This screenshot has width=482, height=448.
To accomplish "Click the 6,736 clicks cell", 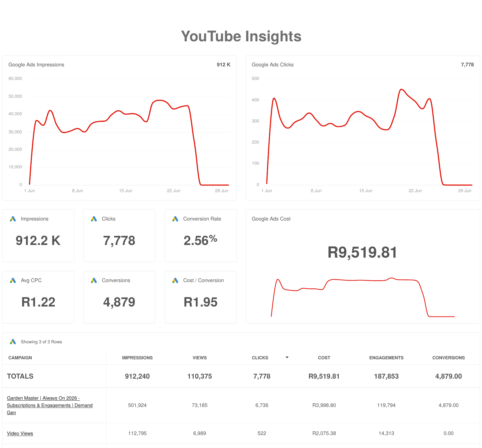I will click(262, 405).
